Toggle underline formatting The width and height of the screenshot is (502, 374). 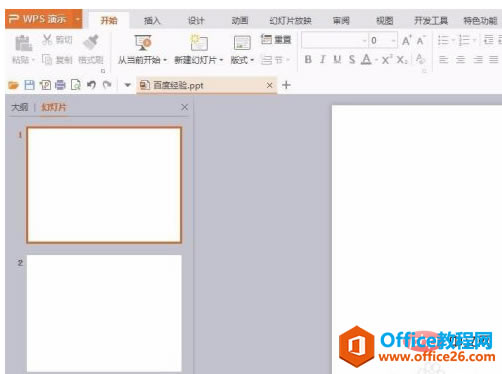pyautogui.click(x=337, y=60)
